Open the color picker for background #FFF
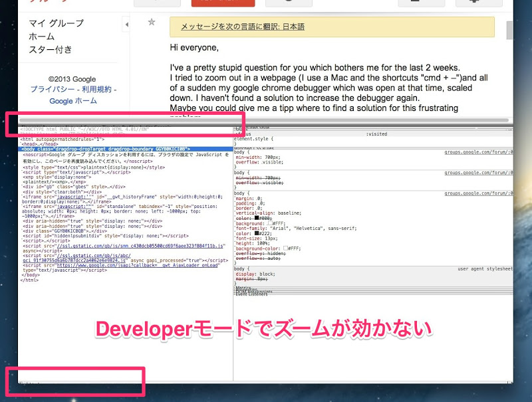532x402 pixels. point(270,223)
